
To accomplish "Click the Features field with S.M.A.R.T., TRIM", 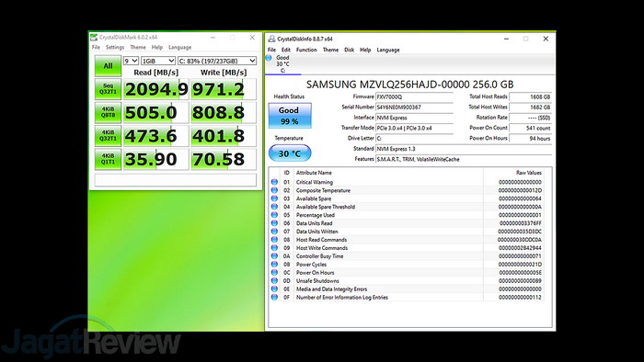I will pos(464,159).
